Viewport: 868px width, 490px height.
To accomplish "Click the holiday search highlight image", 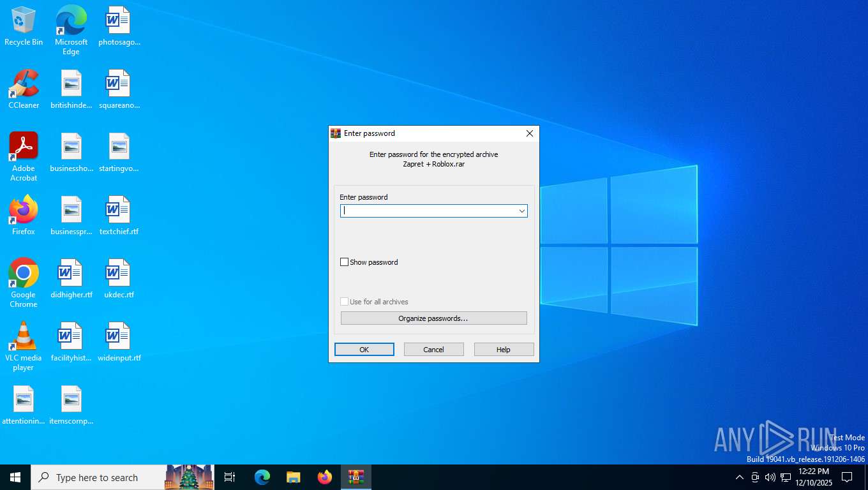I will click(x=189, y=477).
